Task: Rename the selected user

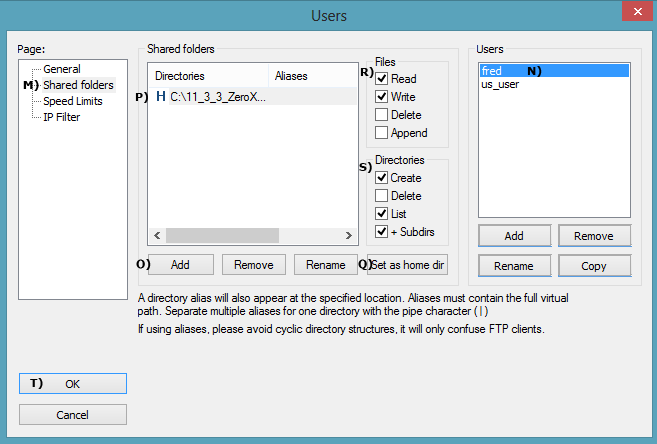Action: coord(515,266)
